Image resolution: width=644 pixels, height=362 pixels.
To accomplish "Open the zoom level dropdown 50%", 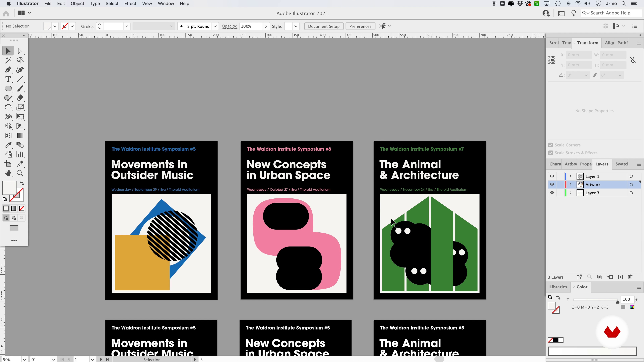I will click(24, 359).
